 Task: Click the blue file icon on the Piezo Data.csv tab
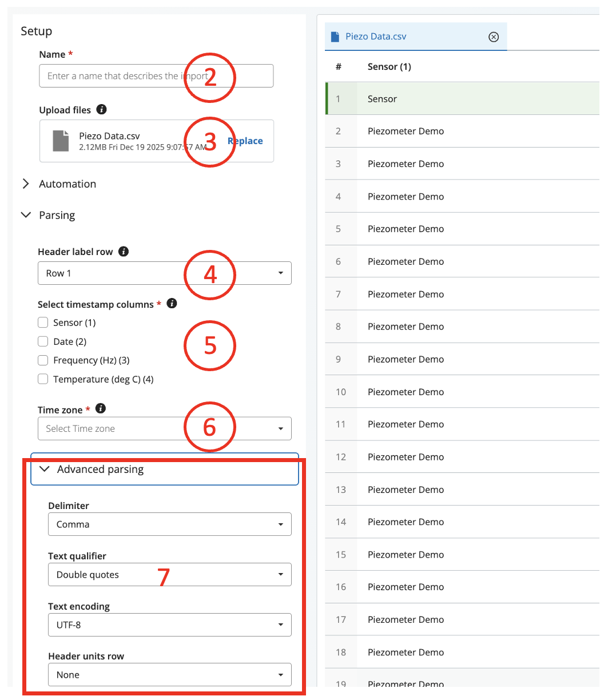[335, 37]
